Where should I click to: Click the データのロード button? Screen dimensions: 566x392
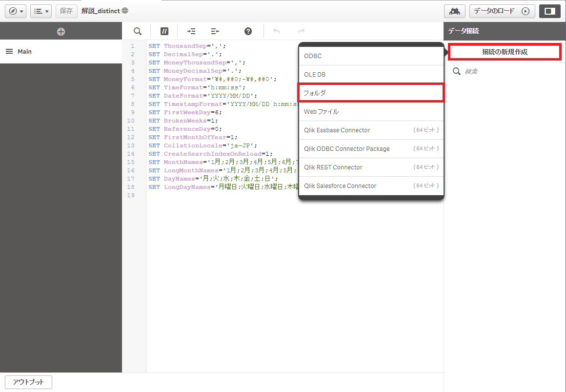point(502,11)
